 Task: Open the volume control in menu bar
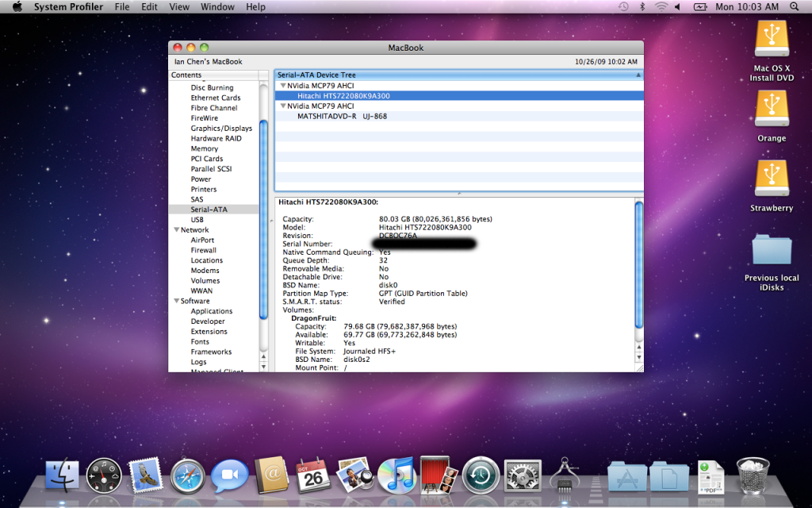point(677,6)
